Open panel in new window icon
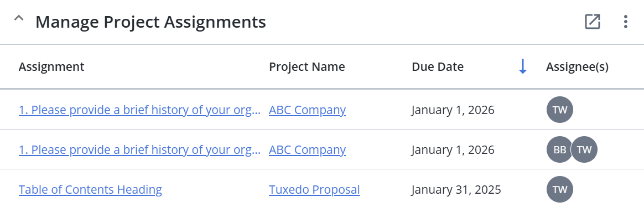 [593, 22]
